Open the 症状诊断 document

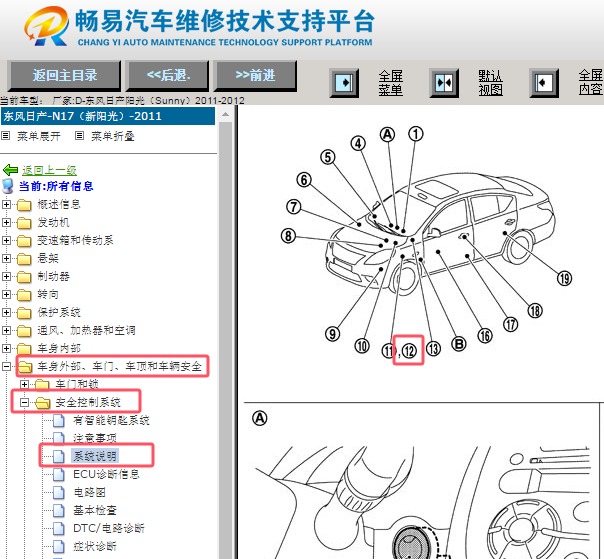(95, 546)
